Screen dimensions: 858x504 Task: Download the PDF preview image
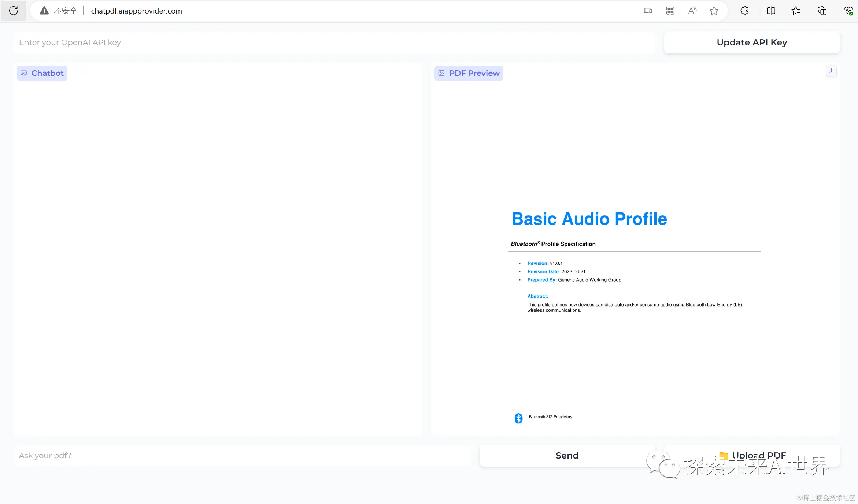(x=831, y=71)
